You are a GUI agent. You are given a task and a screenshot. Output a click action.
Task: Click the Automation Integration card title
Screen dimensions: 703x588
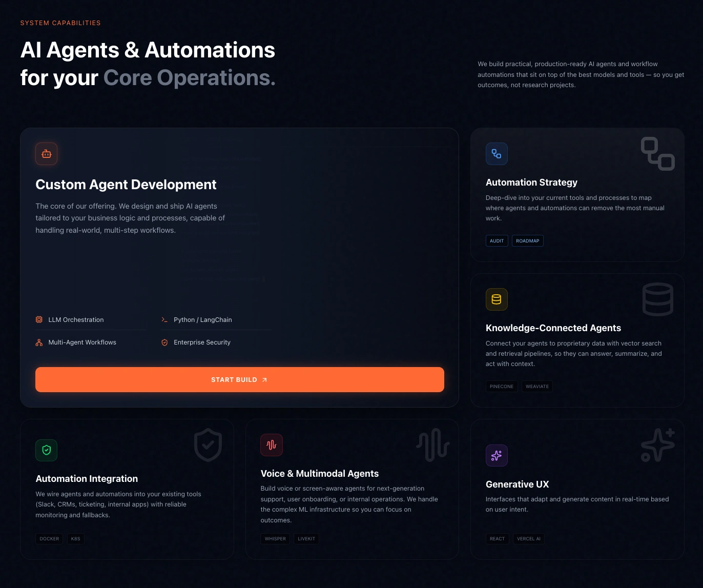point(87,479)
